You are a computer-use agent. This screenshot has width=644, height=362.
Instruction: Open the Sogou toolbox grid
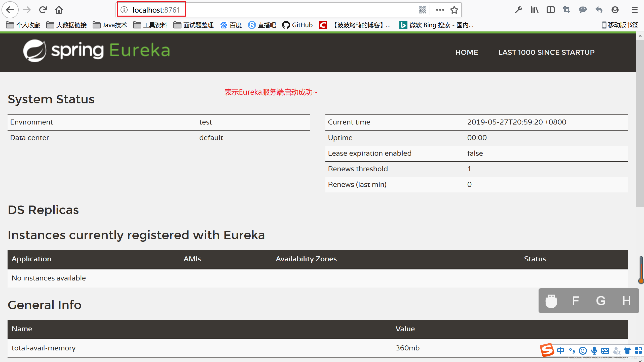pyautogui.click(x=638, y=350)
